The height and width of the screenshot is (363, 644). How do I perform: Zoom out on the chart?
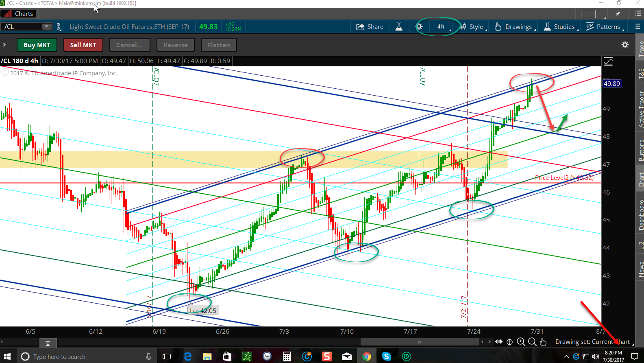(x=532, y=342)
